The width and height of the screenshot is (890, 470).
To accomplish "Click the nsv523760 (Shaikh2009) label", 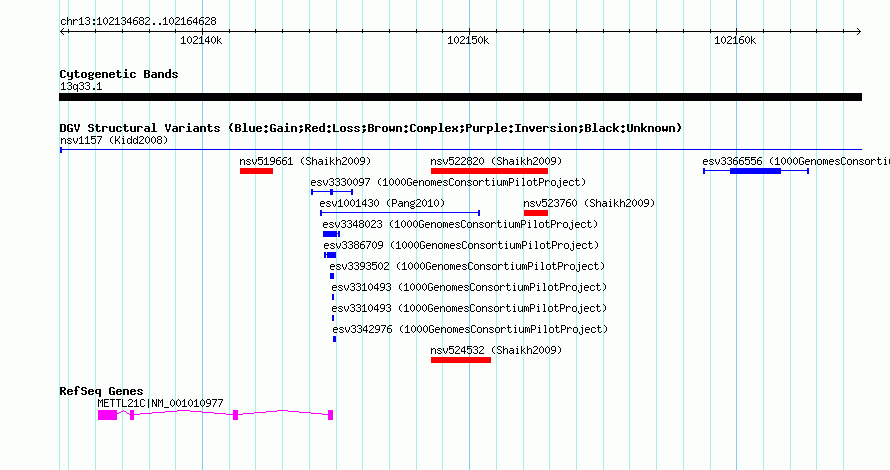I will (589, 203).
